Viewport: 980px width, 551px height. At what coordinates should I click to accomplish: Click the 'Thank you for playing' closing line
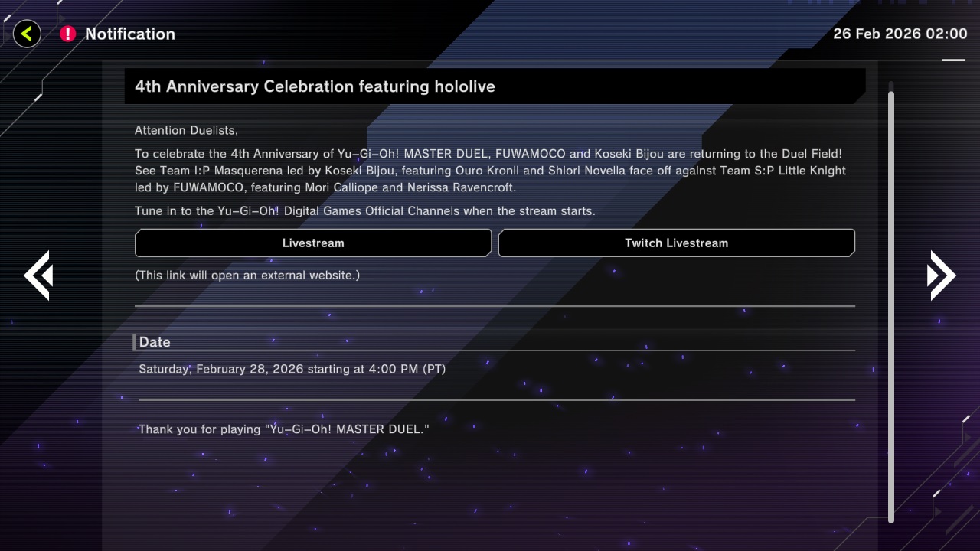pos(283,429)
